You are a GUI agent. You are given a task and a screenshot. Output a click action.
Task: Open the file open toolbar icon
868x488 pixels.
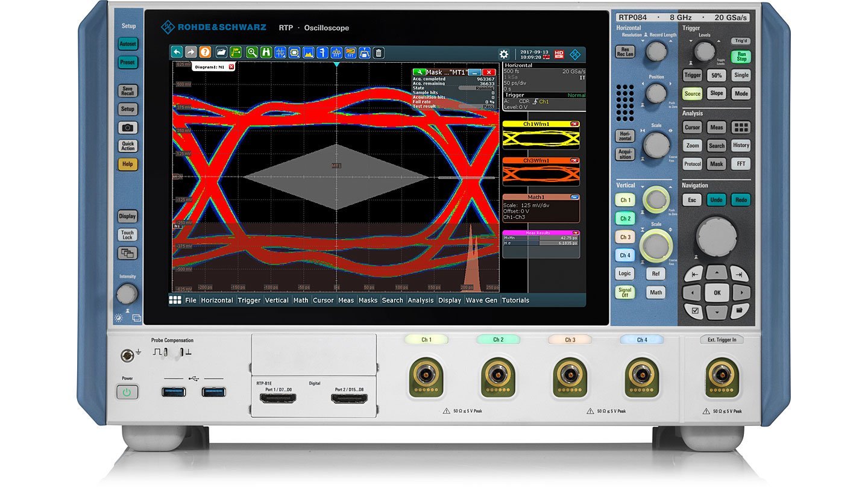point(222,54)
